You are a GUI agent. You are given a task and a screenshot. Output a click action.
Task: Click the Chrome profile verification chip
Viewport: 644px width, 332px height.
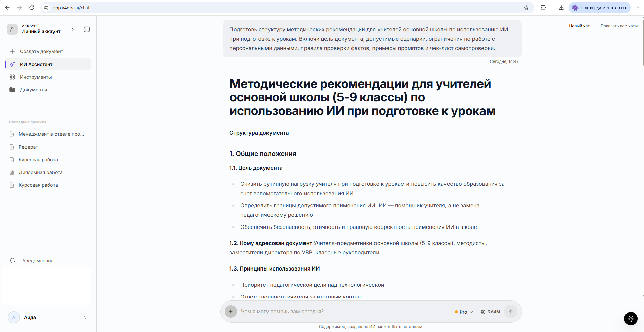600,8
